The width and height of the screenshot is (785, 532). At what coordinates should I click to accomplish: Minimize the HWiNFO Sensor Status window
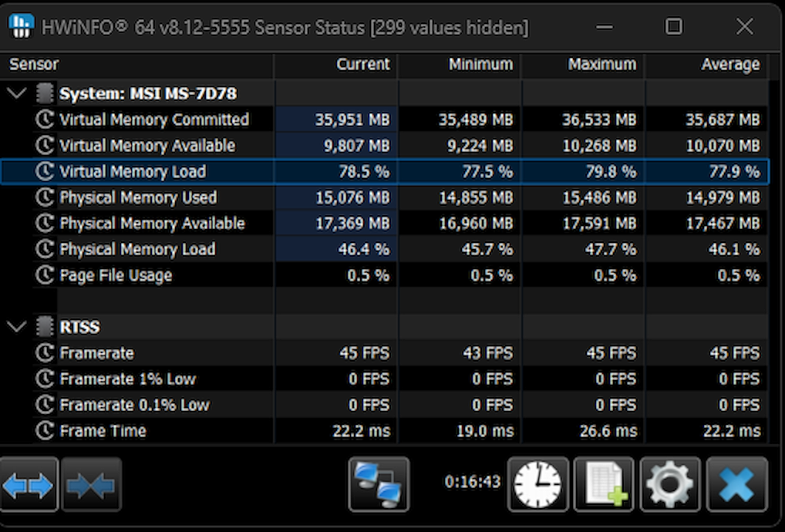605,26
